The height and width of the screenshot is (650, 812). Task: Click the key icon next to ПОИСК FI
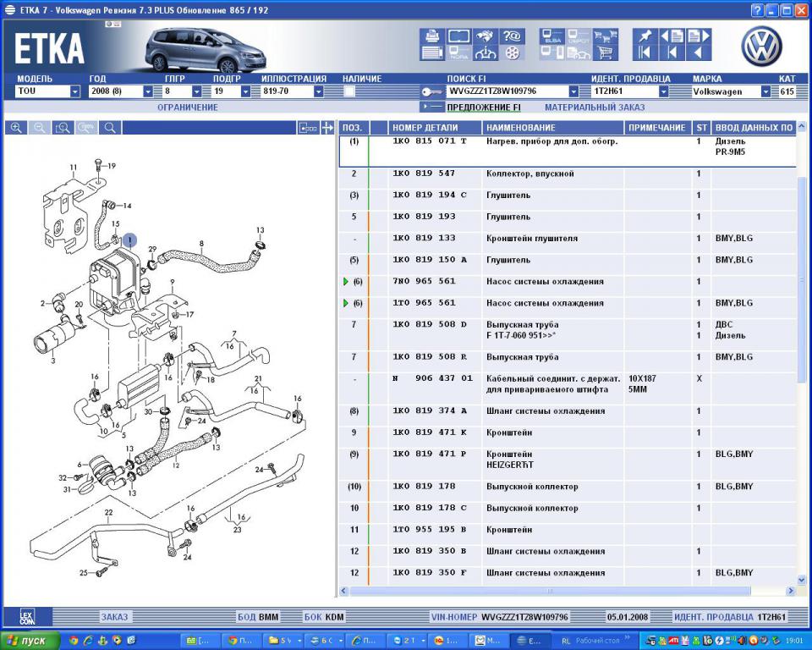point(431,91)
